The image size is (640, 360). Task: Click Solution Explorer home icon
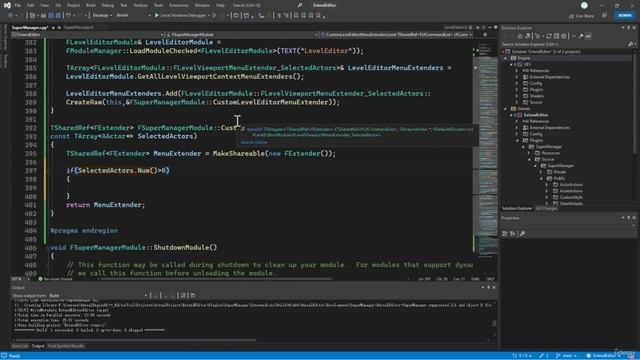pos(520,36)
